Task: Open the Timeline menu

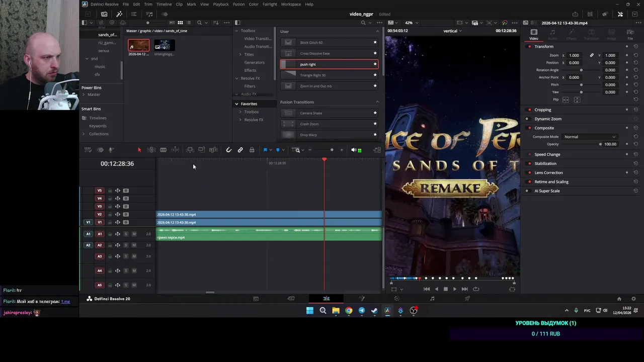Action: (x=164, y=4)
